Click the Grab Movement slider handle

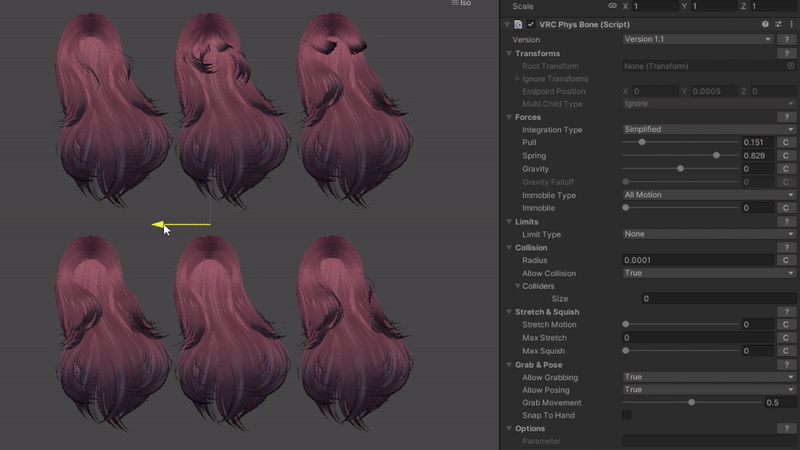point(691,402)
